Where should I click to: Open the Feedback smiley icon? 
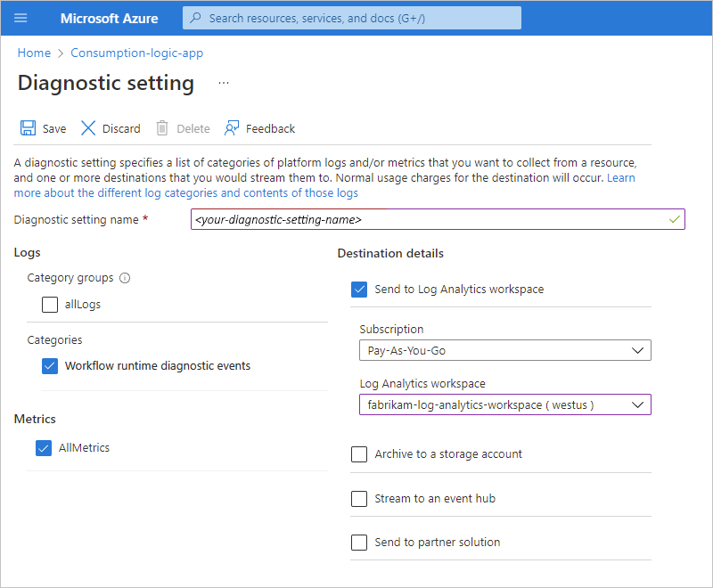pos(231,127)
